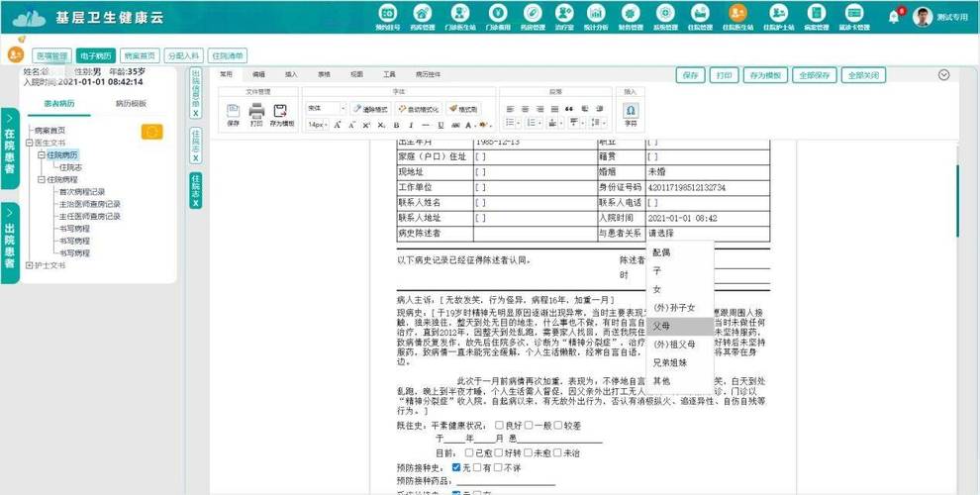Open the 就诊卡管理 module icon
Image resolution: width=980 pixels, height=495 pixels.
[x=853, y=13]
